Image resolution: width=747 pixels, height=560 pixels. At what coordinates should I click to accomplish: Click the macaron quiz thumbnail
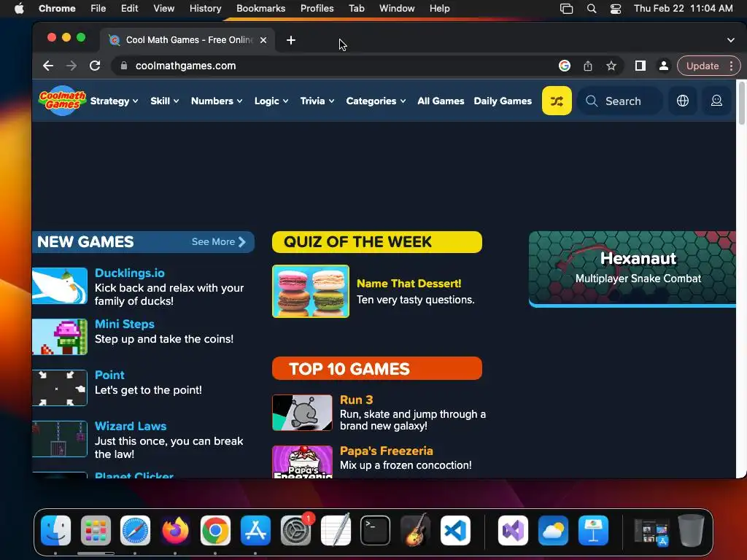point(311,291)
